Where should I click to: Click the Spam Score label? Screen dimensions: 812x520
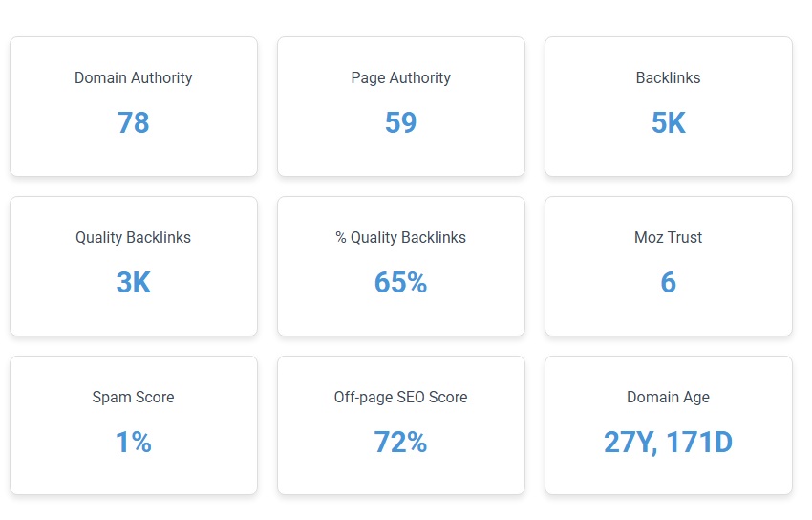[x=133, y=398]
